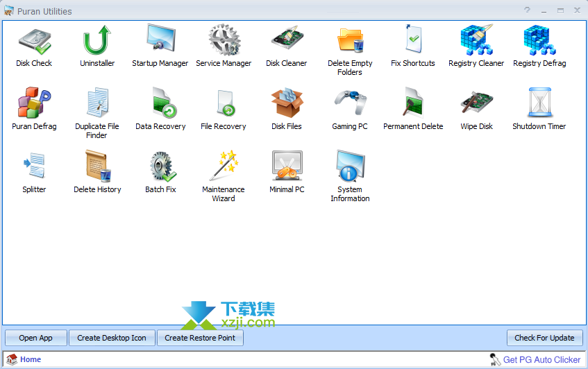
Task: Click the question mark help button
Action: pyautogui.click(x=527, y=10)
